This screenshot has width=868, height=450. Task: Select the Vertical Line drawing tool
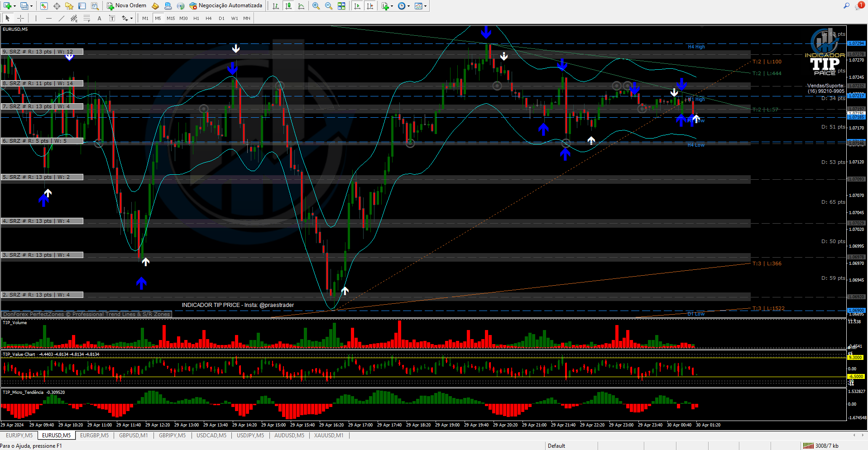(36, 19)
